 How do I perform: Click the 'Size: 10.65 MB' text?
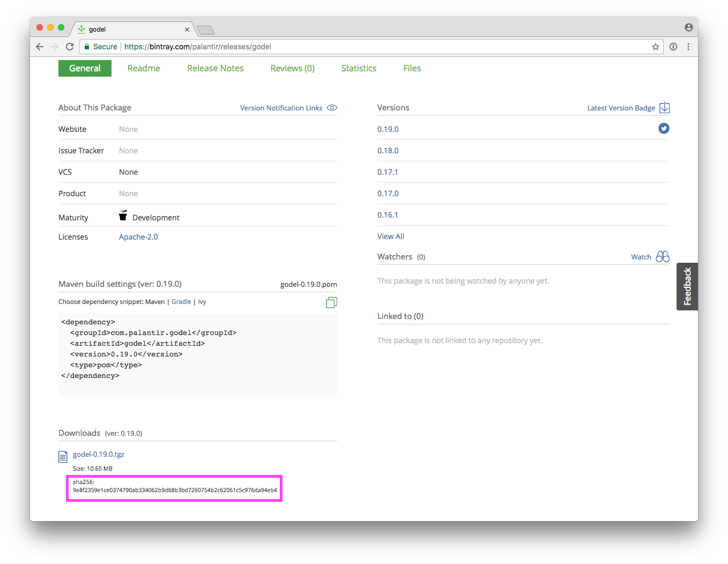click(93, 469)
